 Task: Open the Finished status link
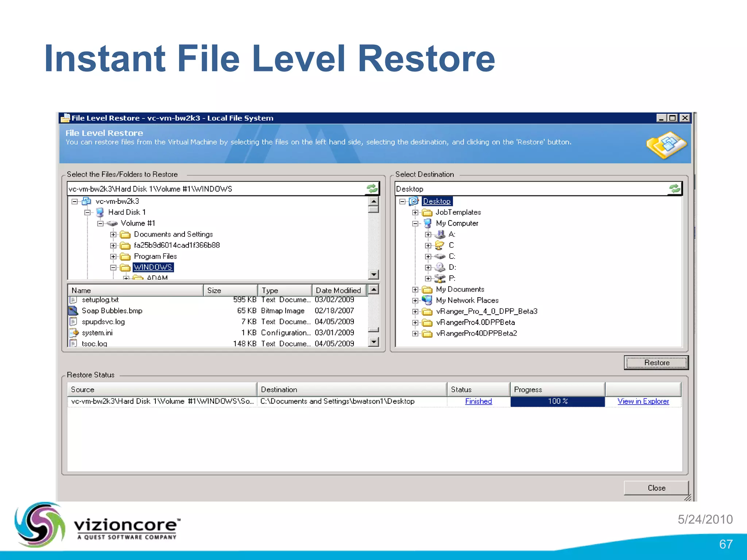pyautogui.click(x=478, y=401)
